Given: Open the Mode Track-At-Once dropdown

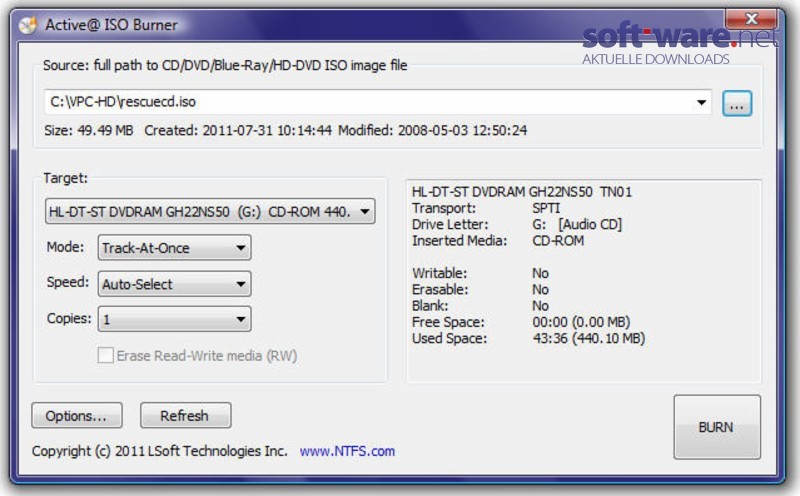Looking at the screenshot, I should click(x=174, y=247).
